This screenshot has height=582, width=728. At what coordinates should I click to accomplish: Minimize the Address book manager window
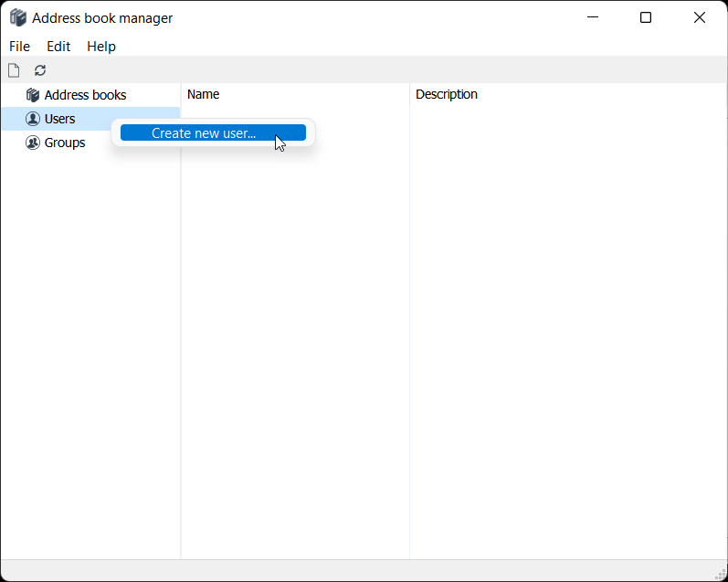coord(593,17)
